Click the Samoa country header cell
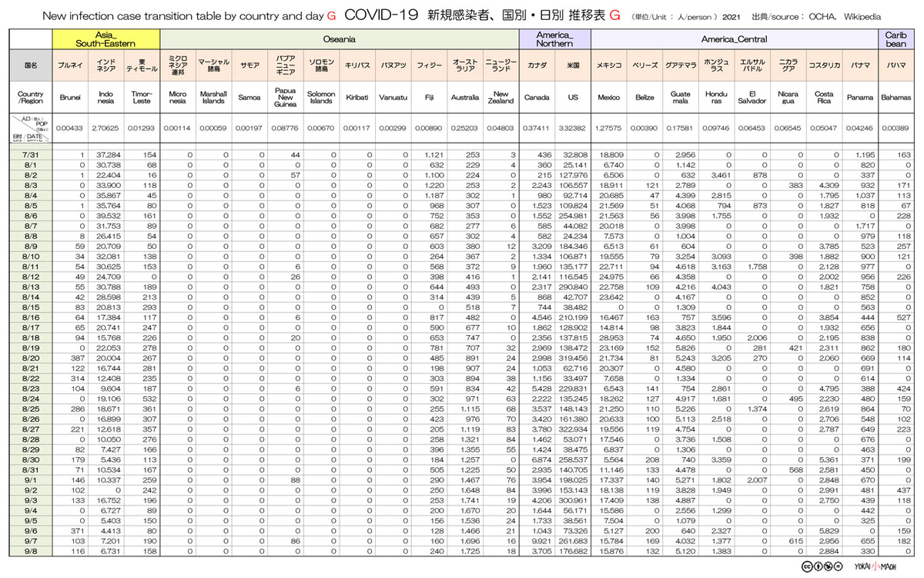The height and width of the screenshot is (578, 924). coord(249,98)
